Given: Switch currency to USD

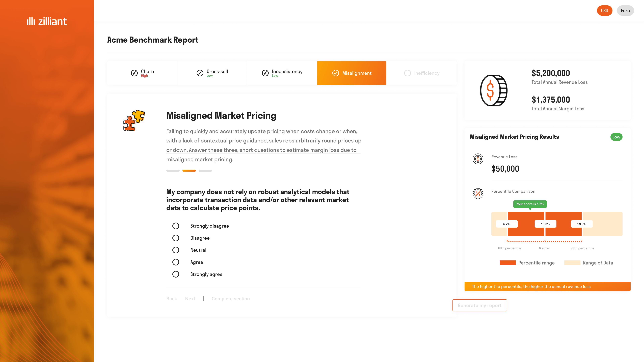Looking at the screenshot, I should (x=604, y=11).
